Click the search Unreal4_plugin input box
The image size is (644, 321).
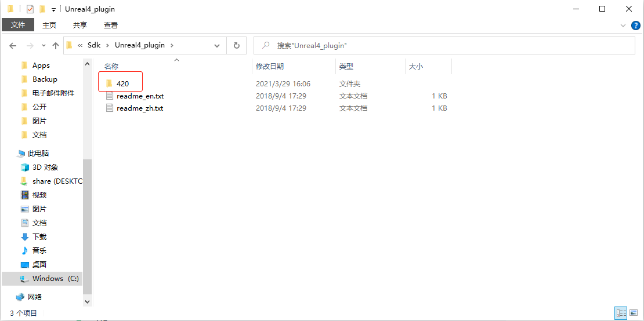click(x=444, y=46)
